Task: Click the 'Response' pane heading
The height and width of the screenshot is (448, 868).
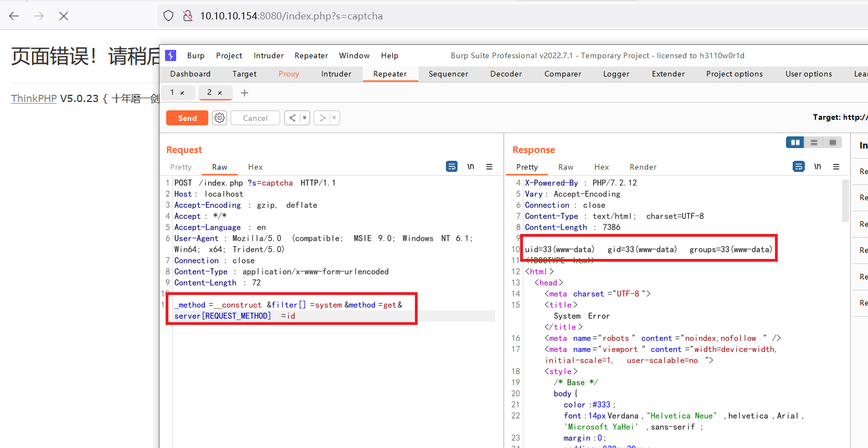Action: coord(533,150)
